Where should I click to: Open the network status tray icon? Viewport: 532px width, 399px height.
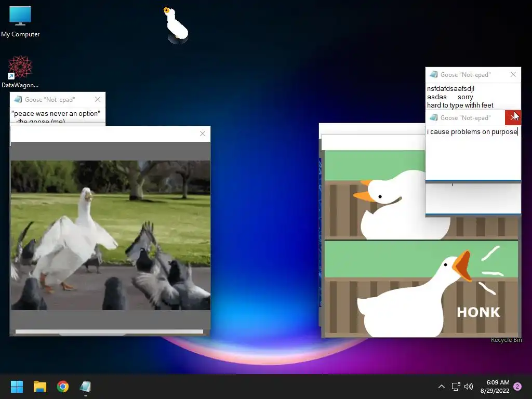(x=456, y=387)
